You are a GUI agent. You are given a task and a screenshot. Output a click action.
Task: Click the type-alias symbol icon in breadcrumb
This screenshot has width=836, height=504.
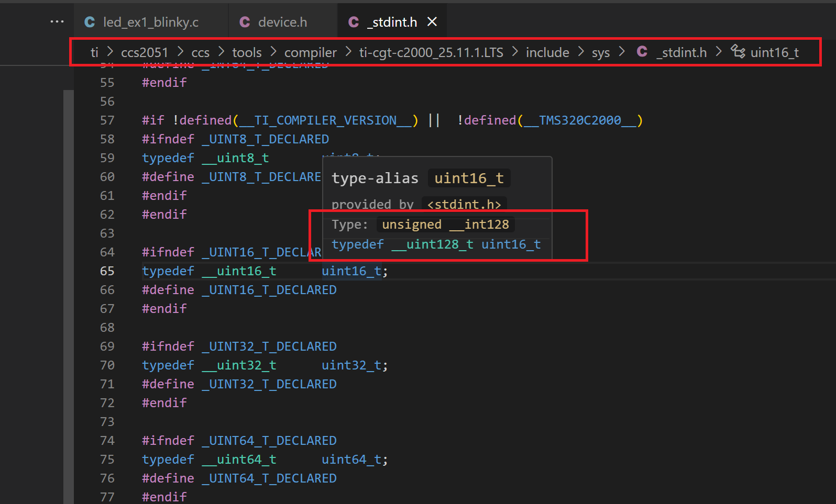[x=738, y=52]
